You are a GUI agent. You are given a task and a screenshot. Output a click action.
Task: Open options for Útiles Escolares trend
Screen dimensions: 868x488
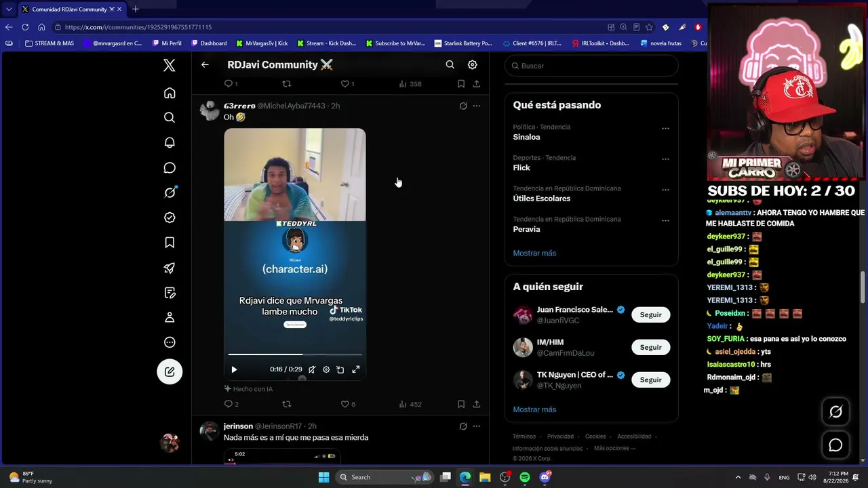click(x=665, y=190)
